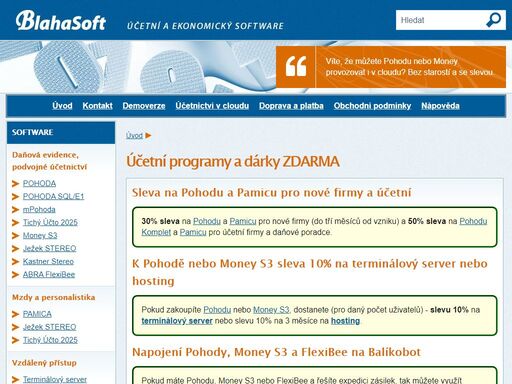Open Terminálový server sidebar link
This screenshot has width=512, height=384.
tap(55, 379)
